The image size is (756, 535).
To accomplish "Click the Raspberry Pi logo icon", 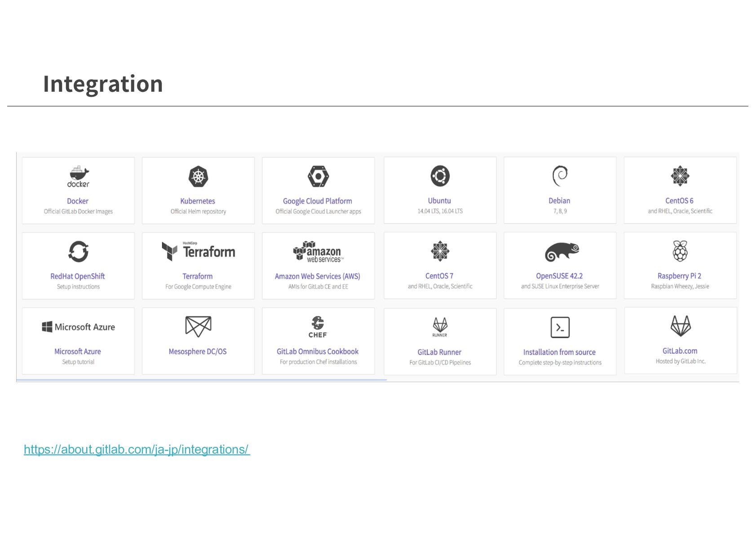I will point(680,251).
